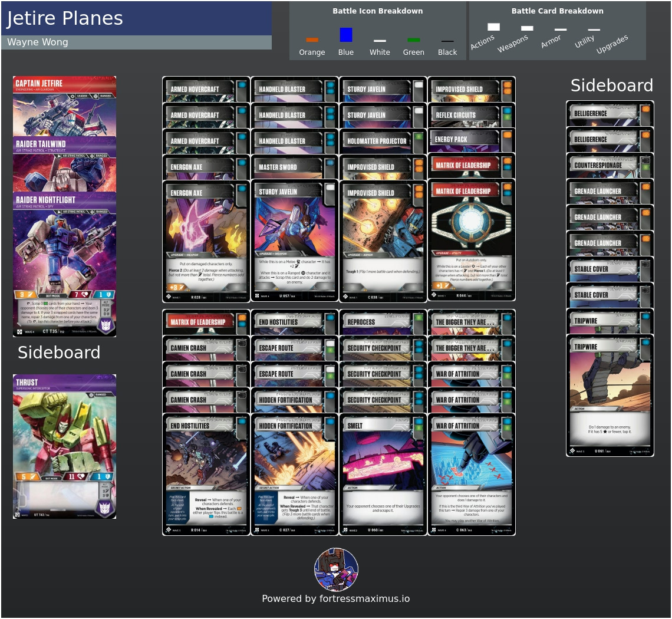Click the author name "Wayne Wong"

(38, 42)
